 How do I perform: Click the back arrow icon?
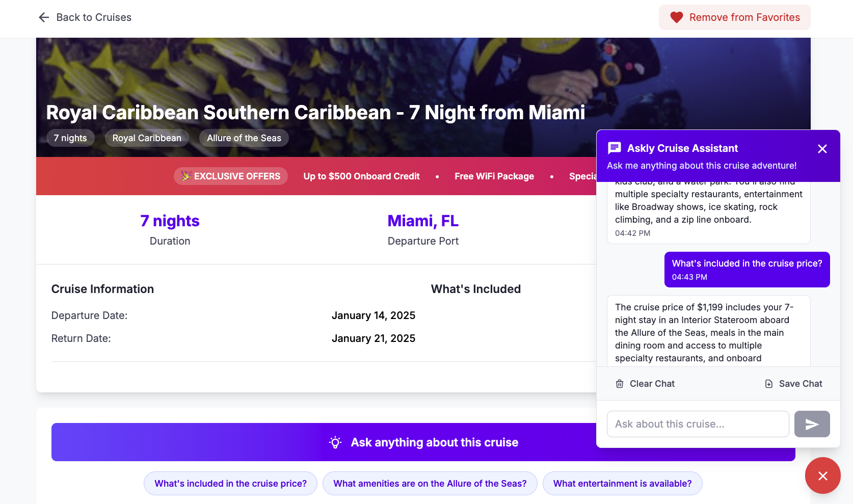[44, 17]
